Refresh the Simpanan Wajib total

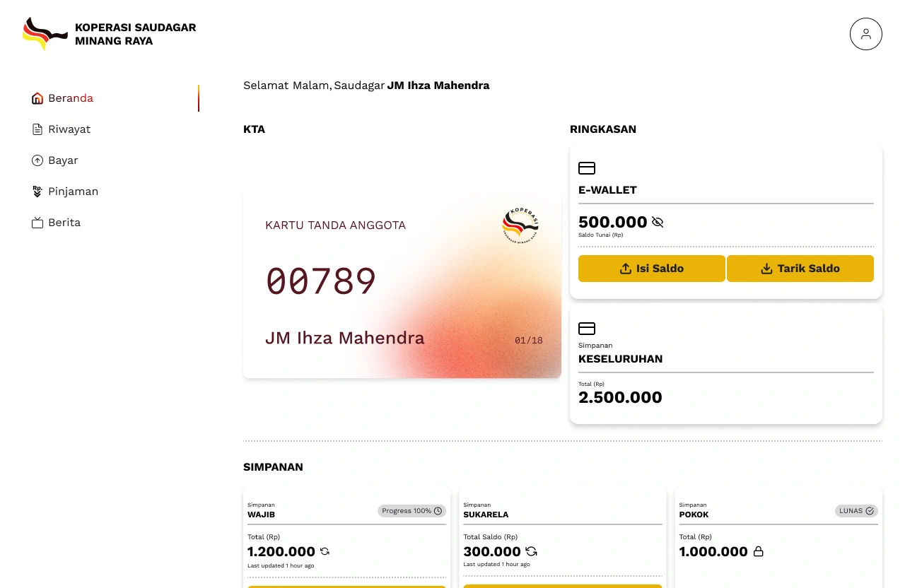(x=325, y=551)
